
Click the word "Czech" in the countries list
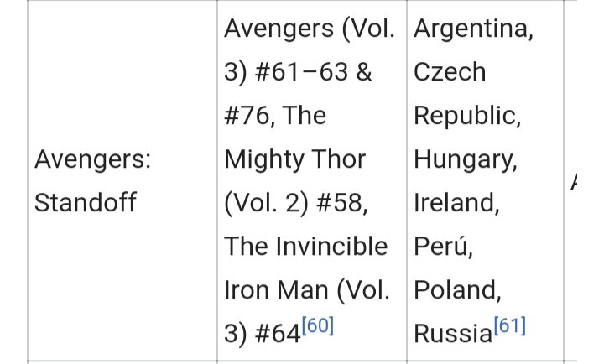450,72
